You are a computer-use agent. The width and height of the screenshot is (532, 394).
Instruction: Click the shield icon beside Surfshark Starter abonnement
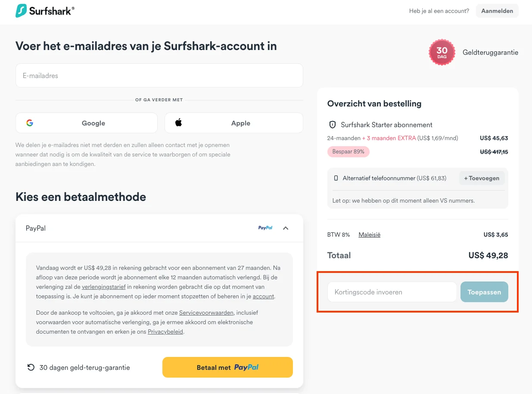[x=332, y=125]
